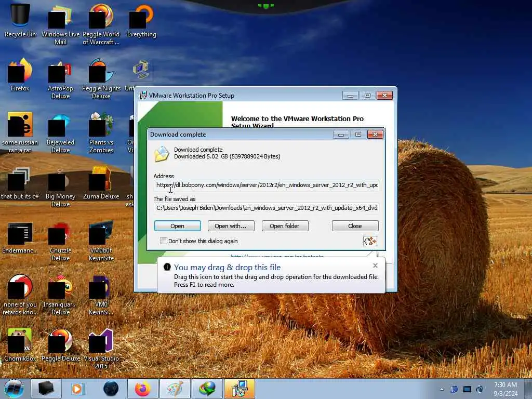Open Paint from the taskbar
This screenshot has width=532, height=399.
pyautogui.click(x=175, y=389)
